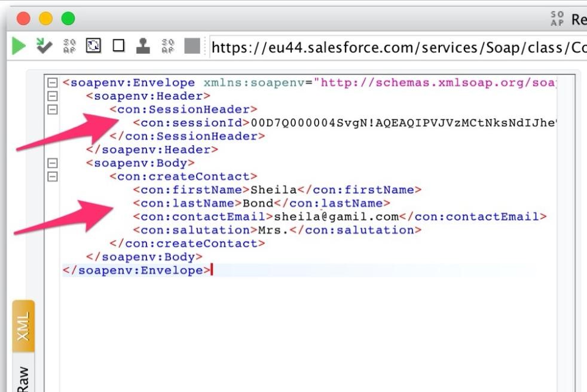Click the SOAP icon beside the gray square
The width and height of the screenshot is (587, 392).
click(x=168, y=47)
